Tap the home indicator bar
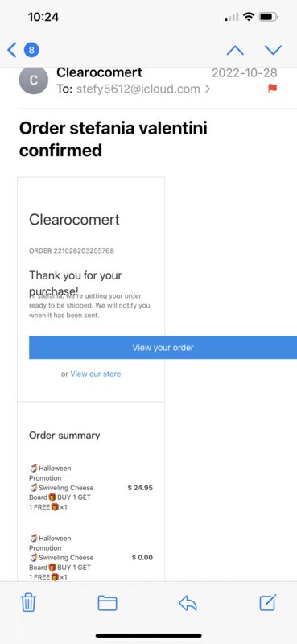Screen dimensions: 297x644 pyautogui.click(x=149, y=635)
